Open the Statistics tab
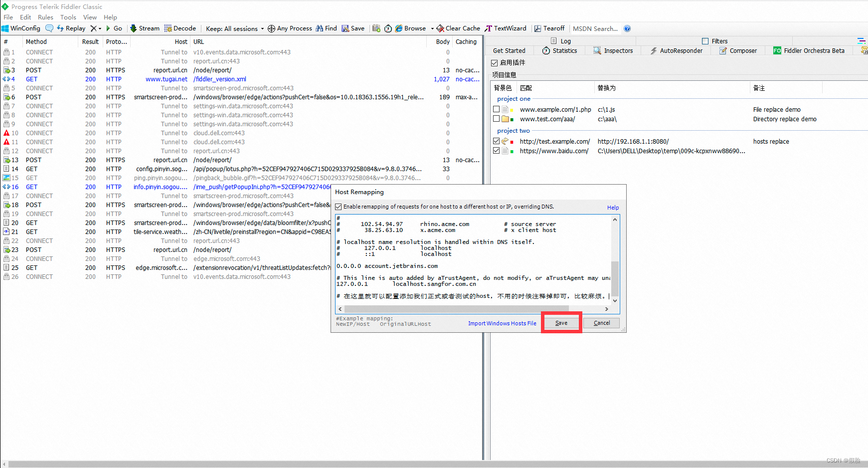The width and height of the screenshot is (868, 468). pyautogui.click(x=559, y=50)
